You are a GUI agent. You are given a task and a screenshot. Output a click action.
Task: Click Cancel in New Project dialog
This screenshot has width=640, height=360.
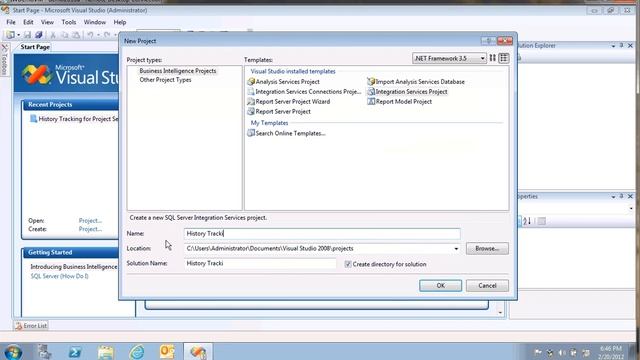pos(487,286)
